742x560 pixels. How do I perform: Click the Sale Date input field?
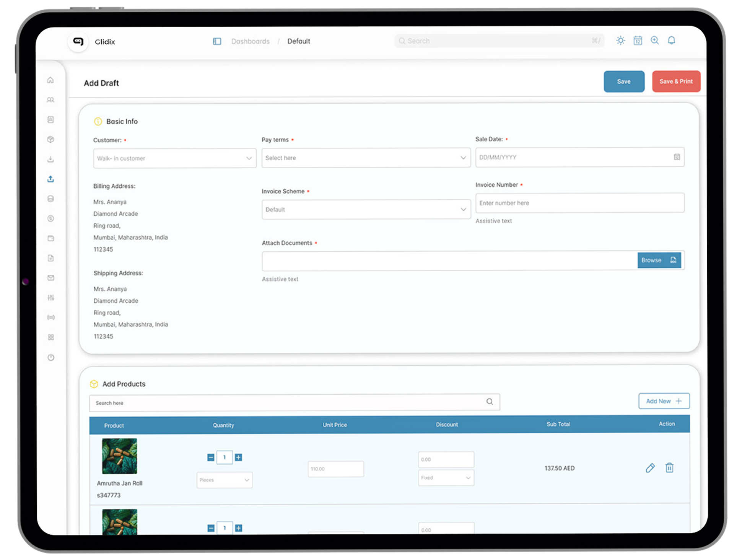(580, 157)
